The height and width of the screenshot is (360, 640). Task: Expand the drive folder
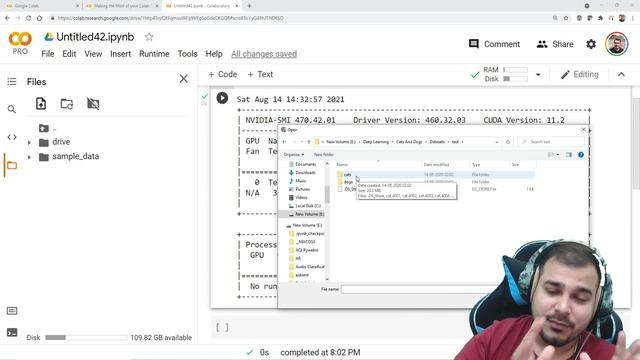click(x=29, y=142)
